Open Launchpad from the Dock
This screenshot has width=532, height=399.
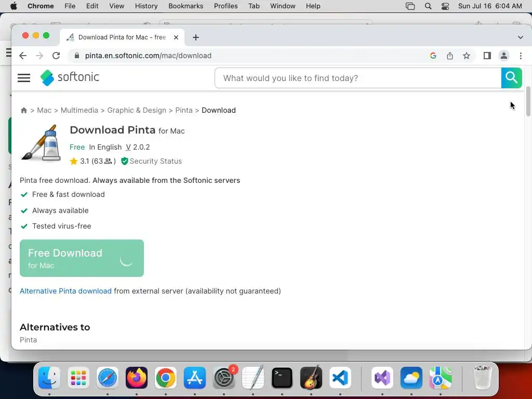(x=78, y=378)
